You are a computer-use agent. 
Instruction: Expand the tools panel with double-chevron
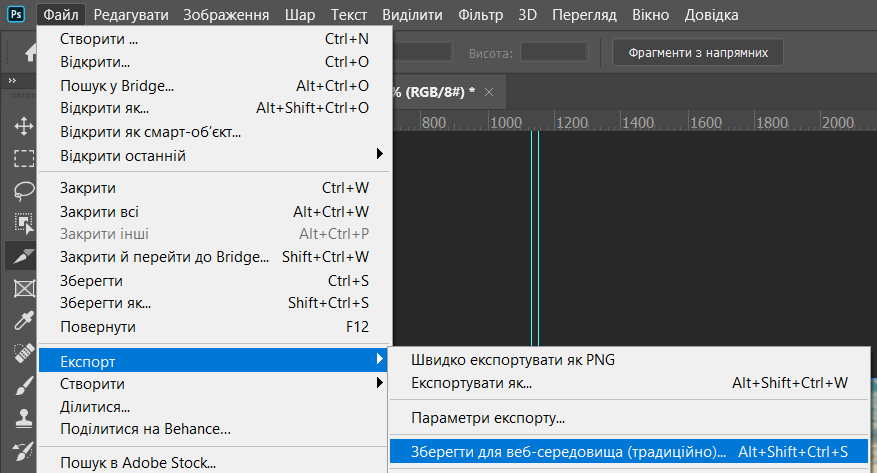pyautogui.click(x=12, y=81)
